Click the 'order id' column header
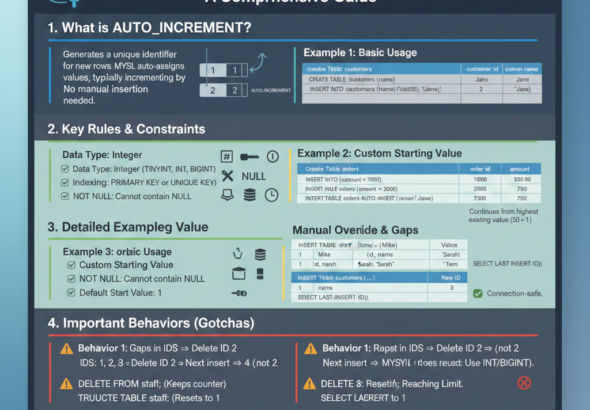590x410 pixels. (x=480, y=169)
